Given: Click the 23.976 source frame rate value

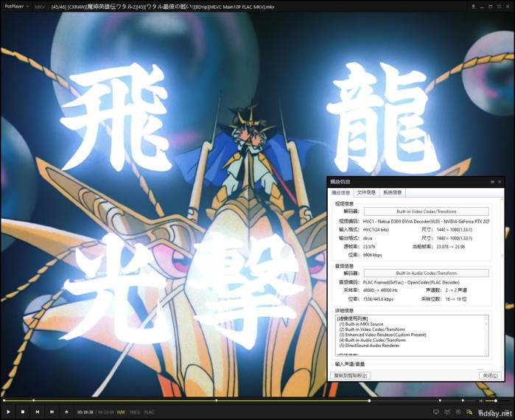Looking at the screenshot, I should tap(369, 247).
